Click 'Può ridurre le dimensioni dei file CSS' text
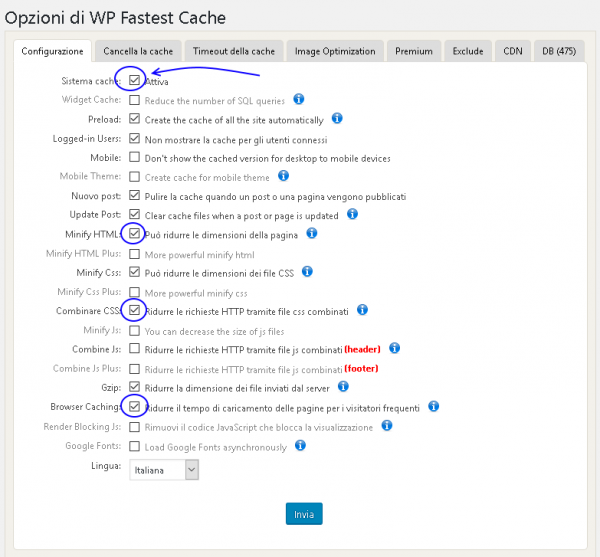Viewport: 600px width, 557px height. point(219,273)
